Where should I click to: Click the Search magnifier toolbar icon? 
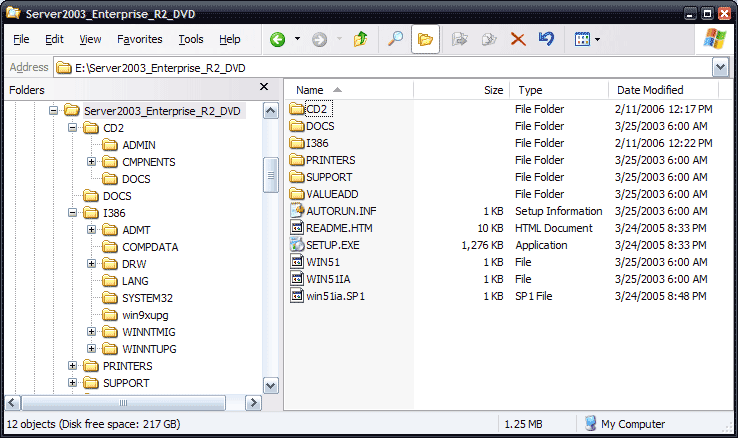(396, 40)
